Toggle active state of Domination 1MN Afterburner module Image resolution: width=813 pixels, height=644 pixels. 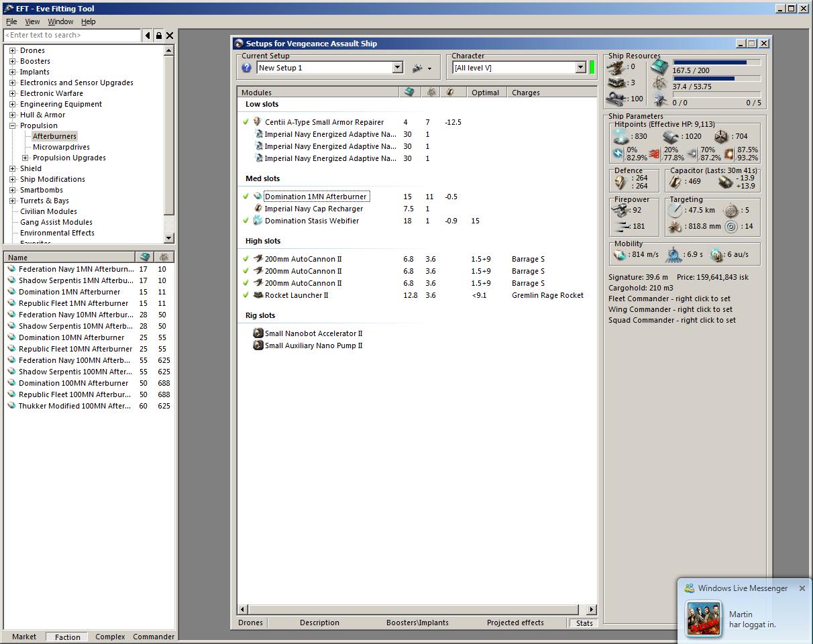tap(246, 197)
